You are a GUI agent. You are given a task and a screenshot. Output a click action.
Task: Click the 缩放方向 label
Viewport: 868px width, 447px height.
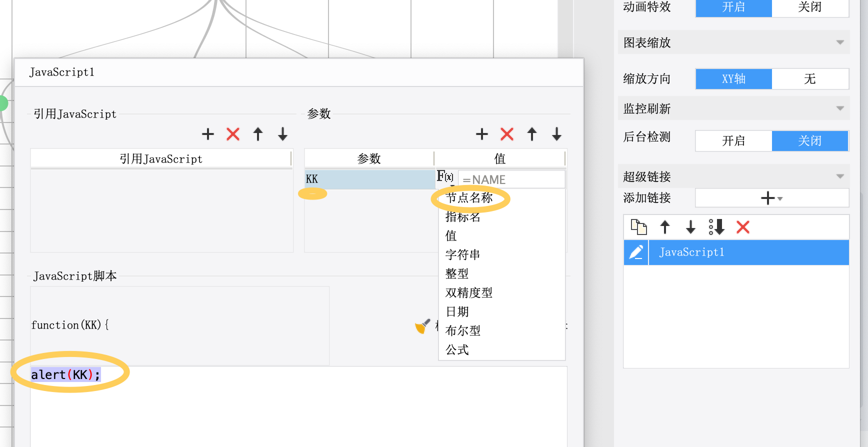[647, 79]
